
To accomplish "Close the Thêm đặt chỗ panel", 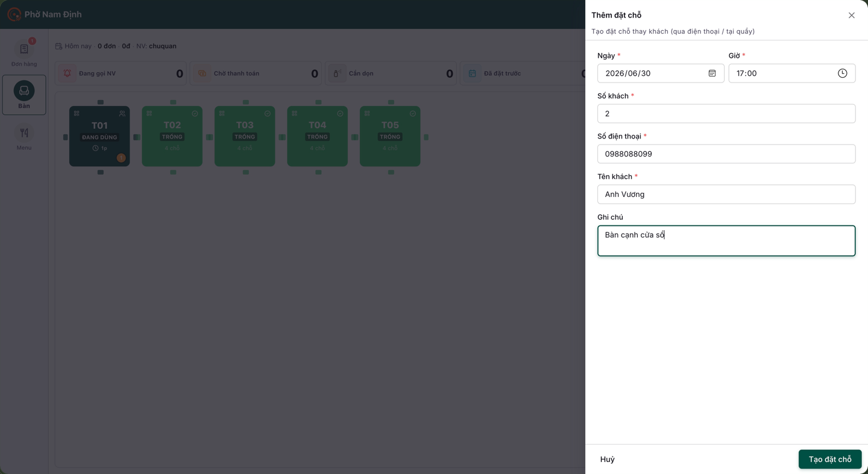I will click(x=851, y=16).
